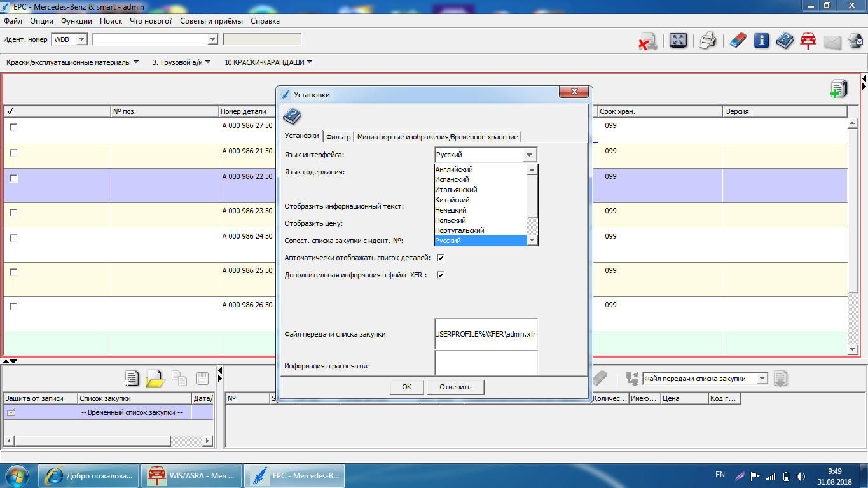Click the shopping list horizontal scrollbar right arrow
The height and width of the screenshot is (488, 868).
point(207,441)
